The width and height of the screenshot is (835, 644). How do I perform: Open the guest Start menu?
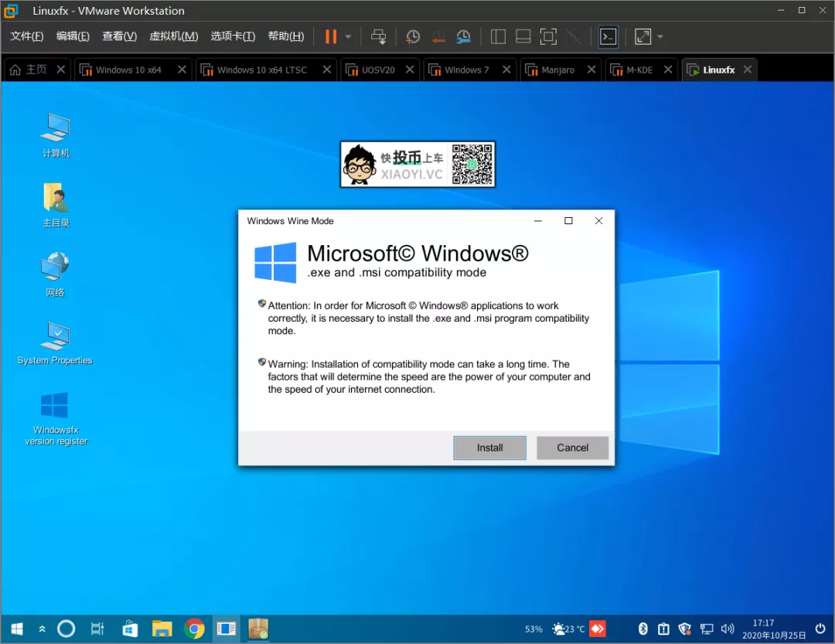pyautogui.click(x=17, y=629)
